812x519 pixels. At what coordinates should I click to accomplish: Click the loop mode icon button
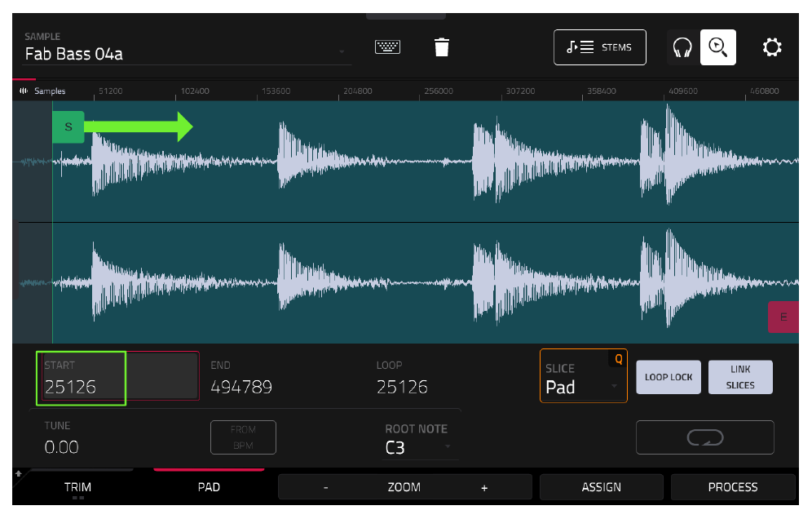tap(705, 437)
